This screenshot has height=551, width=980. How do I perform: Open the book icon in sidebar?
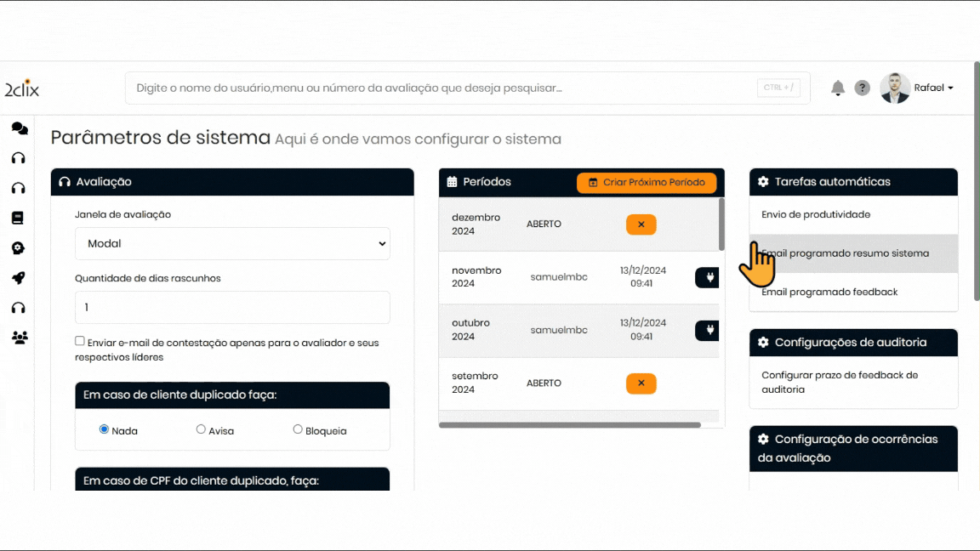tap(18, 218)
